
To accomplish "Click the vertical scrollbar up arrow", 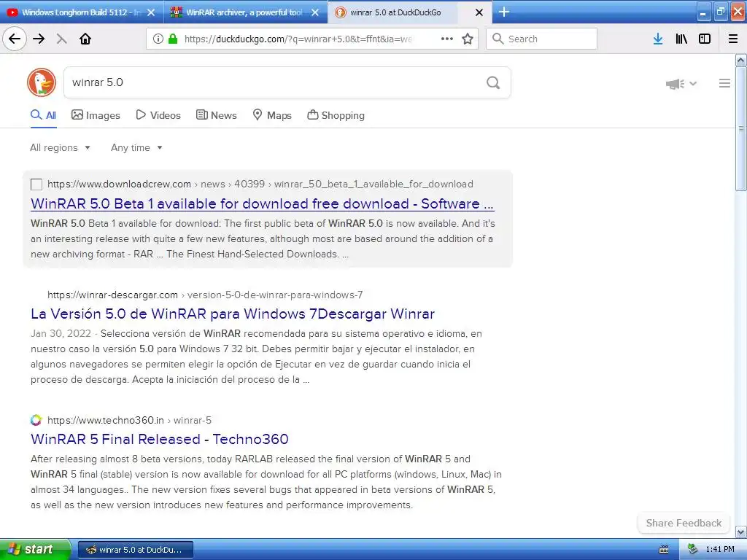I will click(x=741, y=60).
